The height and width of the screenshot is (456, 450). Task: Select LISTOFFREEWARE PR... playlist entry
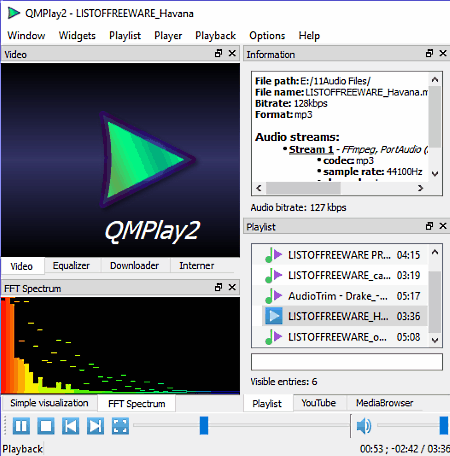click(340, 255)
